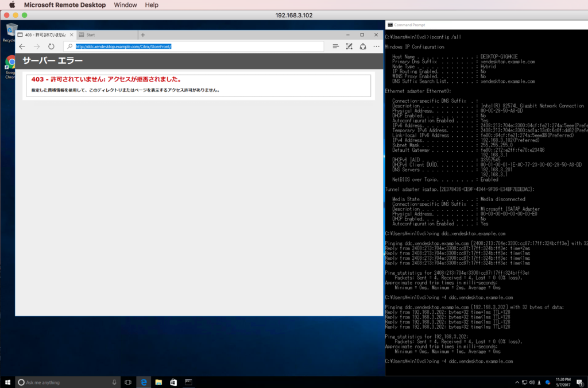The width and height of the screenshot is (588, 388).
Task: Open the Help menu
Action: (152, 5)
